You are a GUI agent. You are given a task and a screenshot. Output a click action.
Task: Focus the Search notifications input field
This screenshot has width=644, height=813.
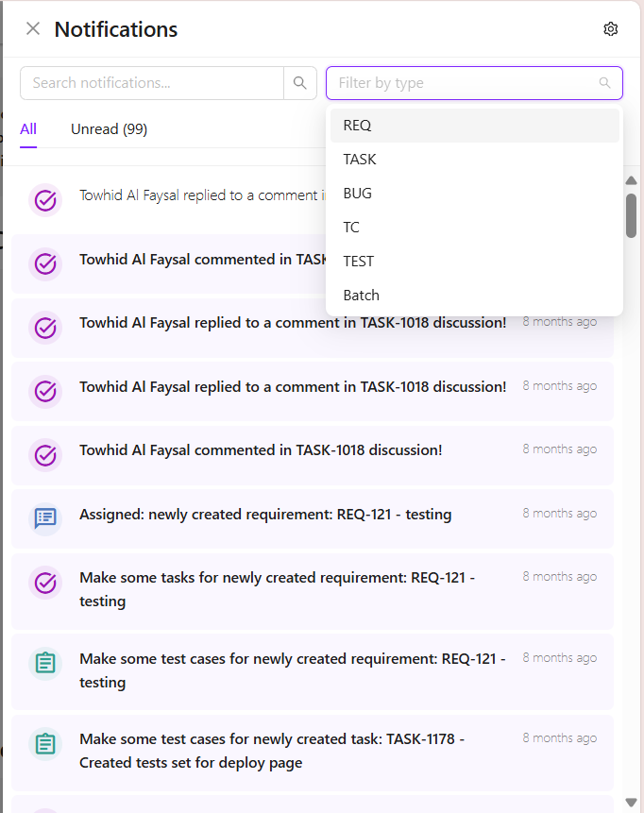coord(151,83)
